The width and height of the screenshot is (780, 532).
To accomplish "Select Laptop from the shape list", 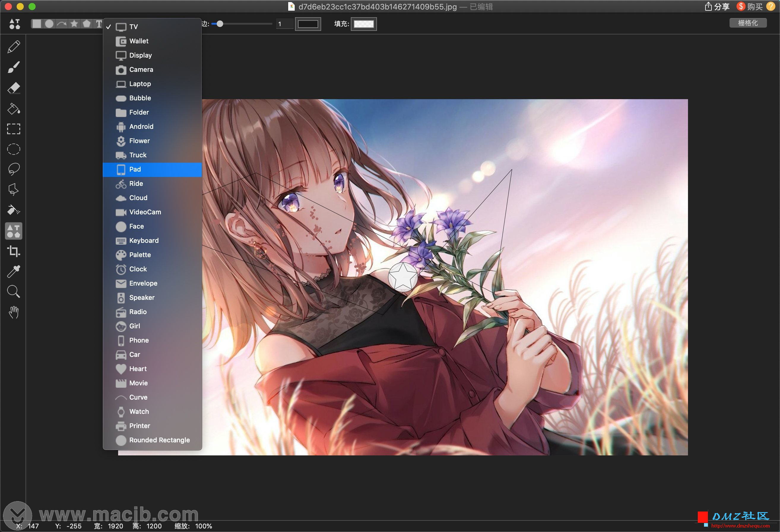I will tap(152, 84).
